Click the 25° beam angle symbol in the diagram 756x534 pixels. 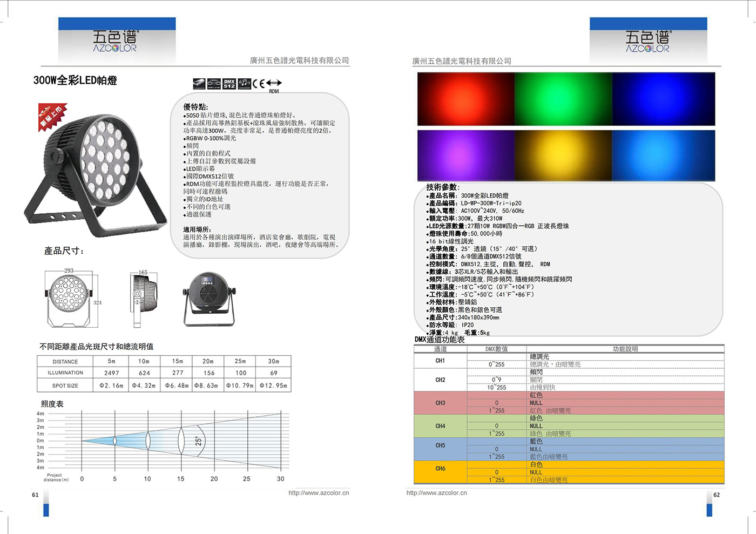pyautogui.click(x=198, y=441)
